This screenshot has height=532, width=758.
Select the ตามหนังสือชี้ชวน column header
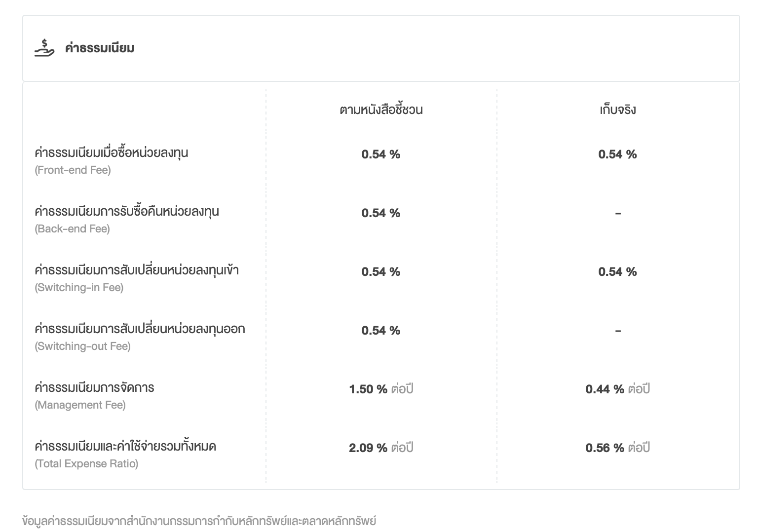tap(381, 110)
